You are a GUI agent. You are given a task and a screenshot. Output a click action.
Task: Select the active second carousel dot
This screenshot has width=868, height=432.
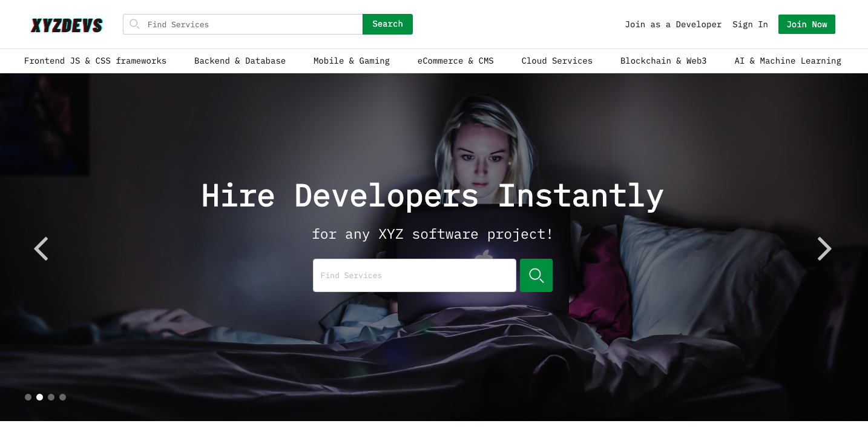pyautogui.click(x=39, y=397)
